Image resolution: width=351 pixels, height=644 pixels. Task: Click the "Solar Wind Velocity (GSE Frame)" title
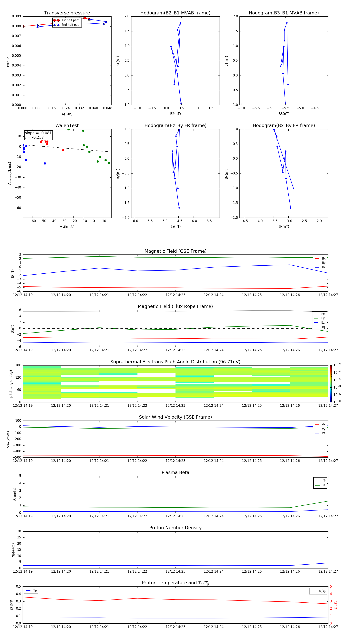[x=175, y=417]
